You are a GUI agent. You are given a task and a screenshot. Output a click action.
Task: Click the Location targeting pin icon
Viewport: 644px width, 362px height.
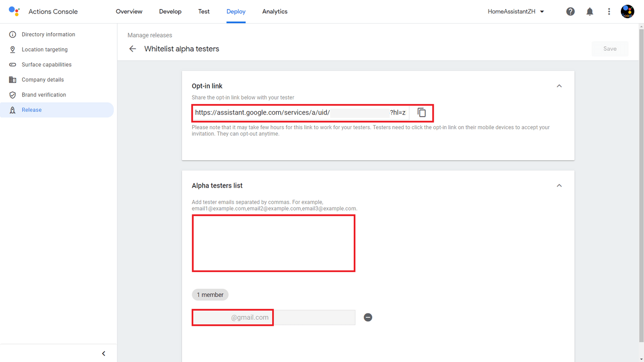coord(13,50)
